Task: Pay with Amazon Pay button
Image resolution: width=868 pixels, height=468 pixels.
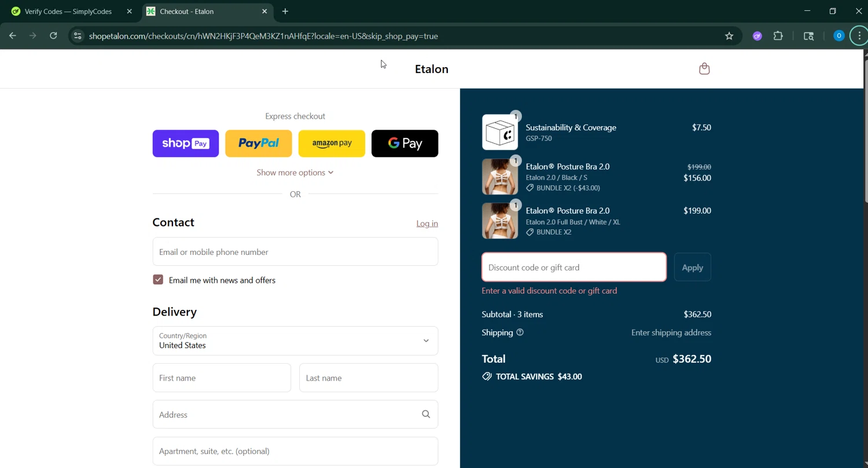Action: 332,143
